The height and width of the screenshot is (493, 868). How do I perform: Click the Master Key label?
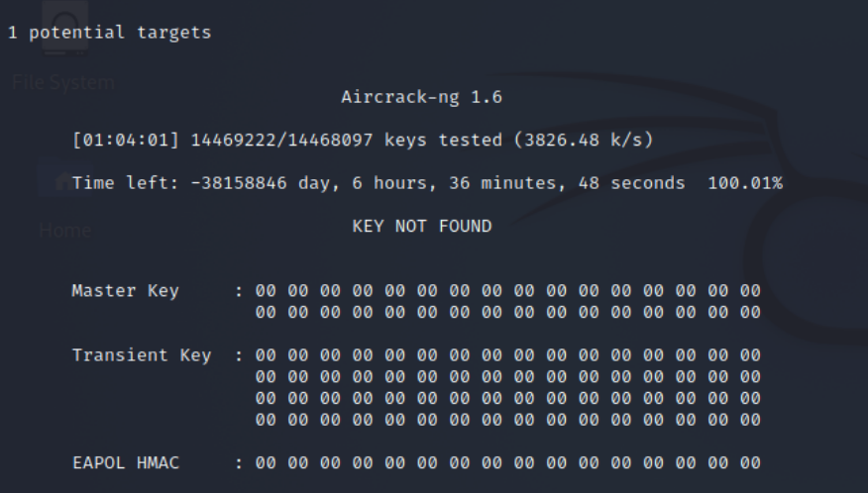[x=125, y=291]
